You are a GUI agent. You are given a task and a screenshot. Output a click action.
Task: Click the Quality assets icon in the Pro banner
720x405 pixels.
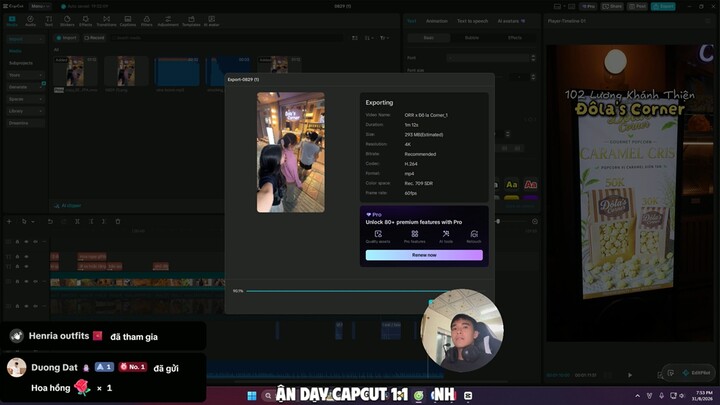click(x=378, y=236)
